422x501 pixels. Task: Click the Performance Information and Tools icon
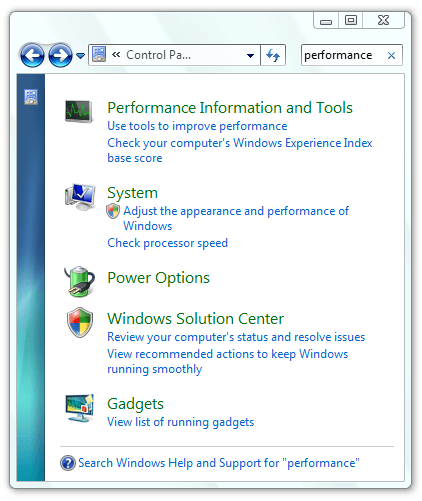coord(79,112)
